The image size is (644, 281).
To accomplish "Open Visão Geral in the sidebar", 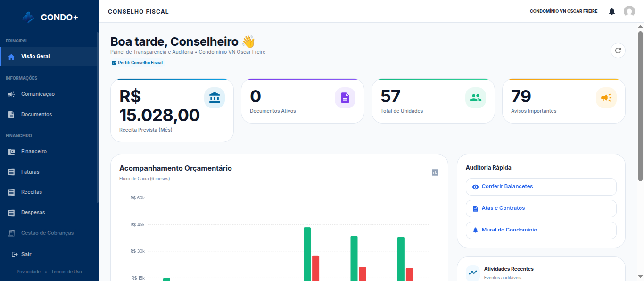I will [48, 57].
